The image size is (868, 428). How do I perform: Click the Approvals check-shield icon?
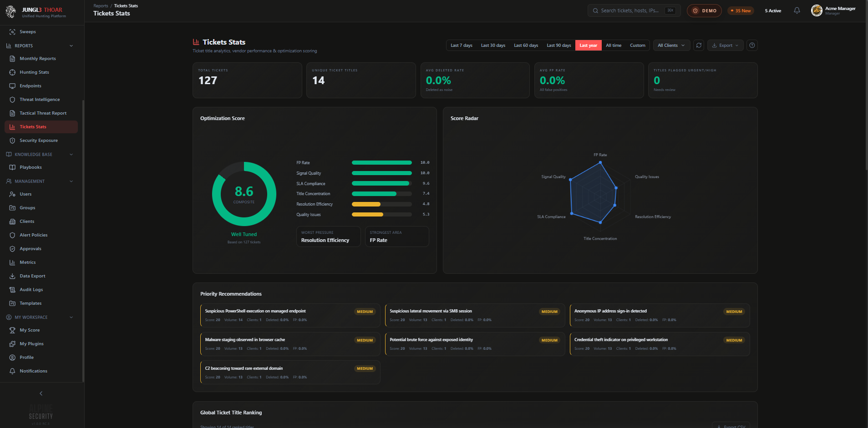[12, 249]
